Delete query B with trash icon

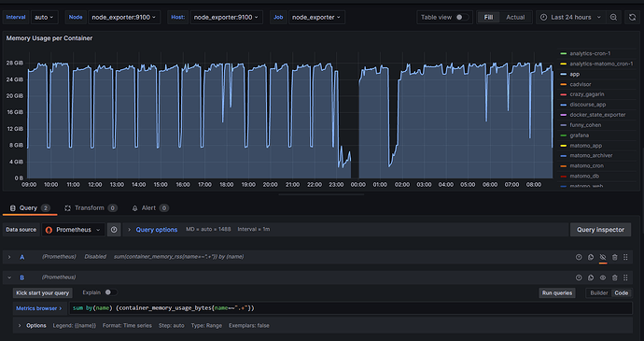click(x=614, y=277)
